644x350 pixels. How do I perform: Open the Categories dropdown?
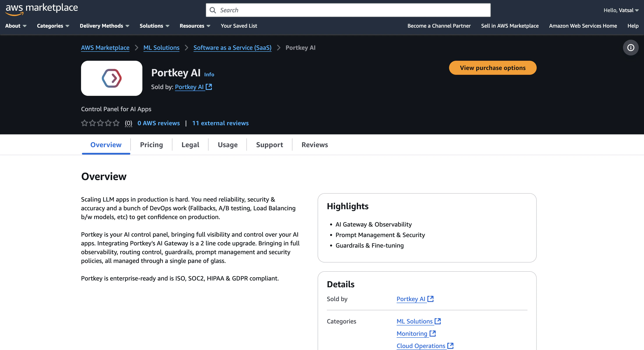(53, 26)
